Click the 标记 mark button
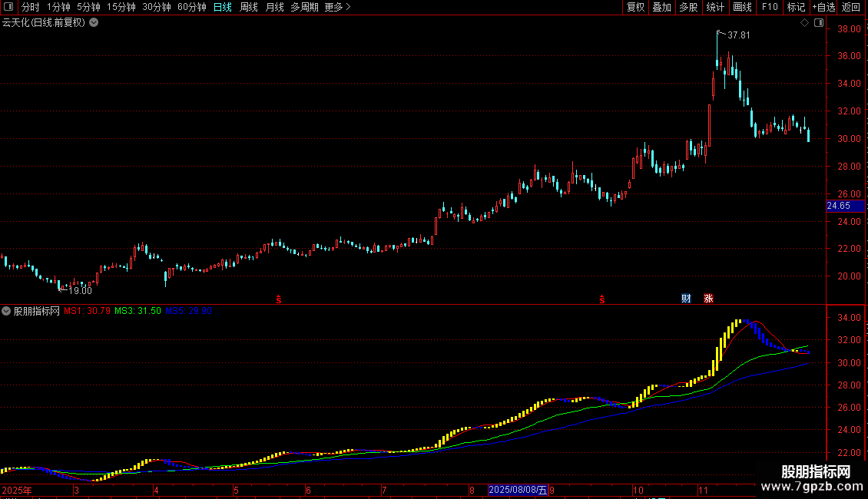 pos(796,7)
